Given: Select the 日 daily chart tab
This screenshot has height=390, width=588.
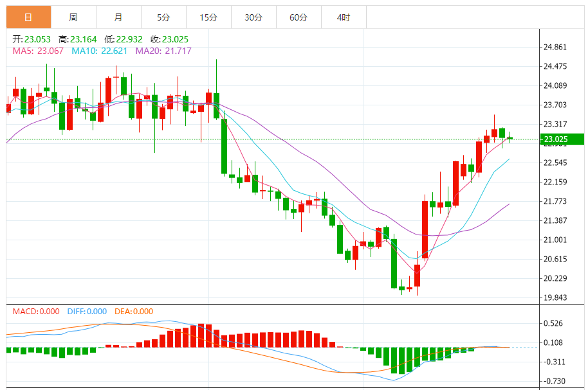Looking at the screenshot, I should [28, 17].
